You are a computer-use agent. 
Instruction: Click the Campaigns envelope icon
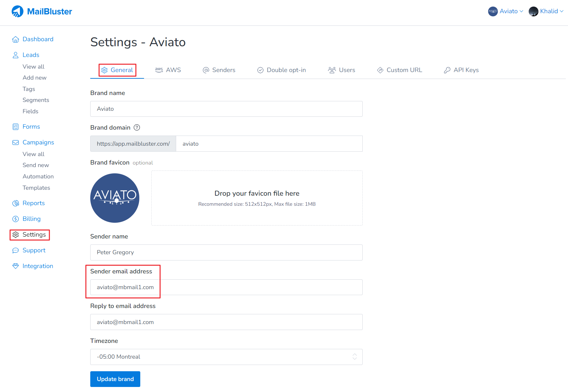pyautogui.click(x=15, y=143)
